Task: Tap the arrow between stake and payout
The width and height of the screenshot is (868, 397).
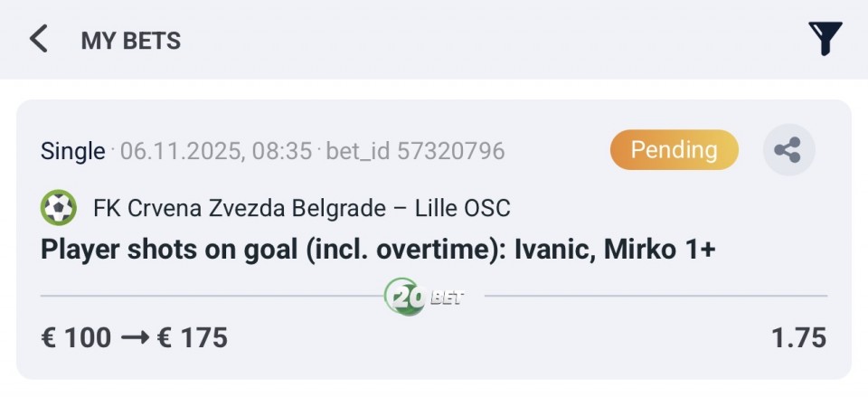Action: click(x=135, y=338)
